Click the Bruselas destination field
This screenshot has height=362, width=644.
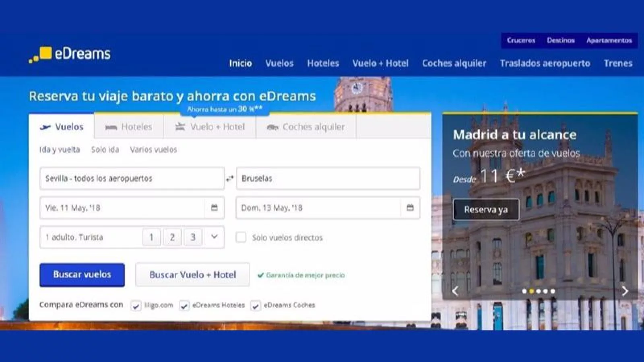[328, 179]
